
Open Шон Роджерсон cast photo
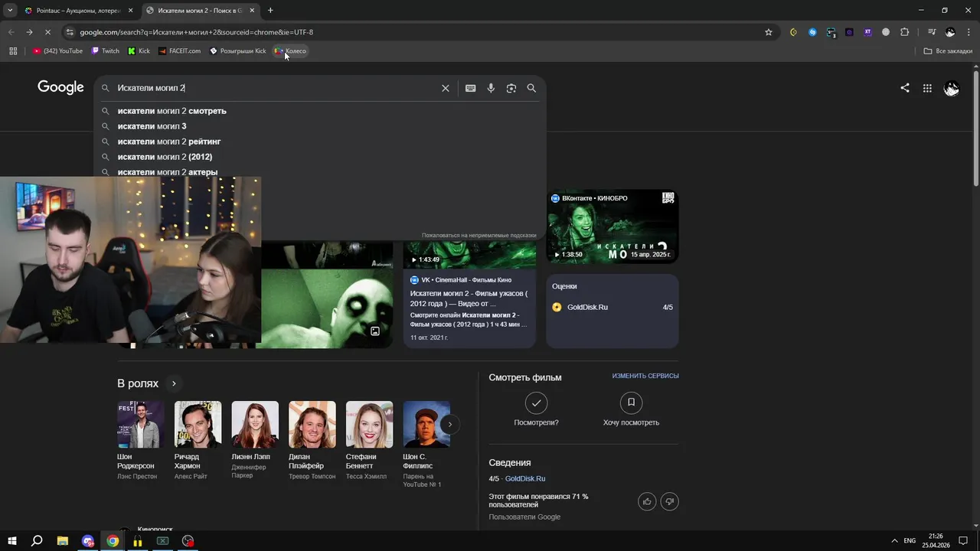(x=141, y=424)
